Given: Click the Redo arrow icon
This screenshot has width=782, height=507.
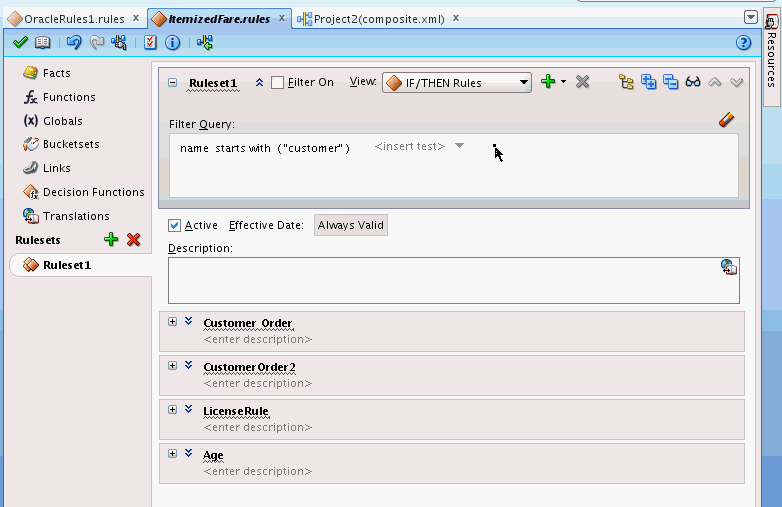Looking at the screenshot, I should [97, 43].
